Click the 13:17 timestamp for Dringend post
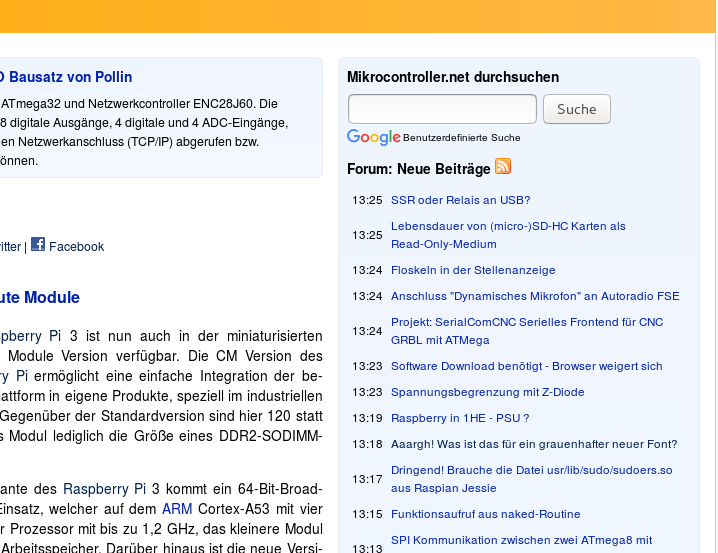This screenshot has width=718, height=553. pos(367,479)
